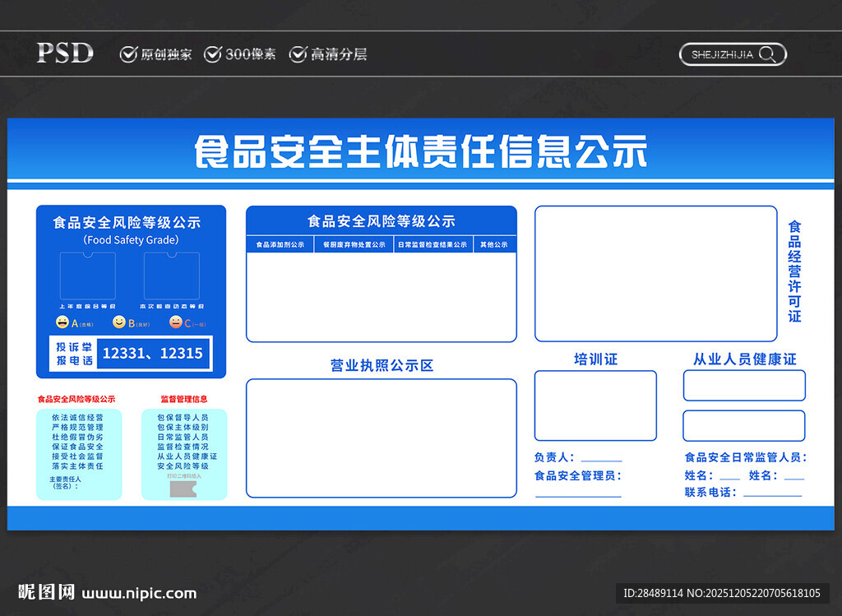The image size is (842, 616).
Task: Click the 投诉举报电话 label box
Action: coord(72,353)
